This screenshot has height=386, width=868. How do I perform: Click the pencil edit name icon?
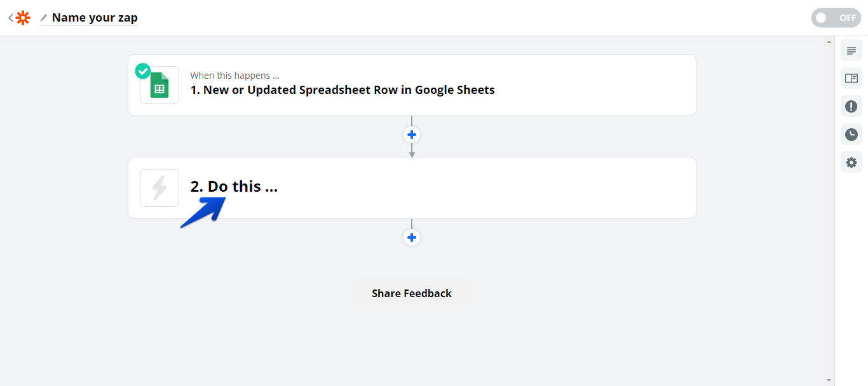(44, 18)
